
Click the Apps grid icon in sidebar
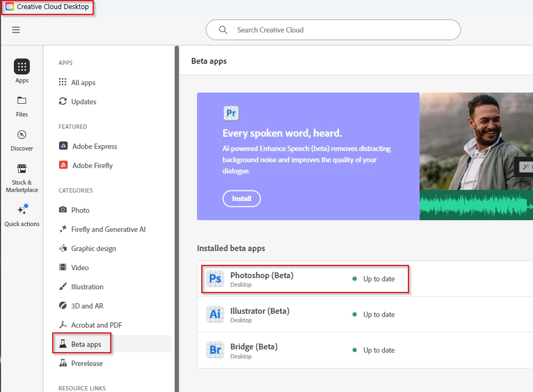[x=22, y=66]
